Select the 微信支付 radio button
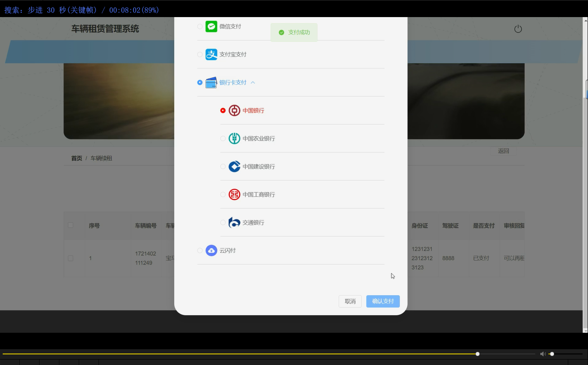 tap(200, 26)
